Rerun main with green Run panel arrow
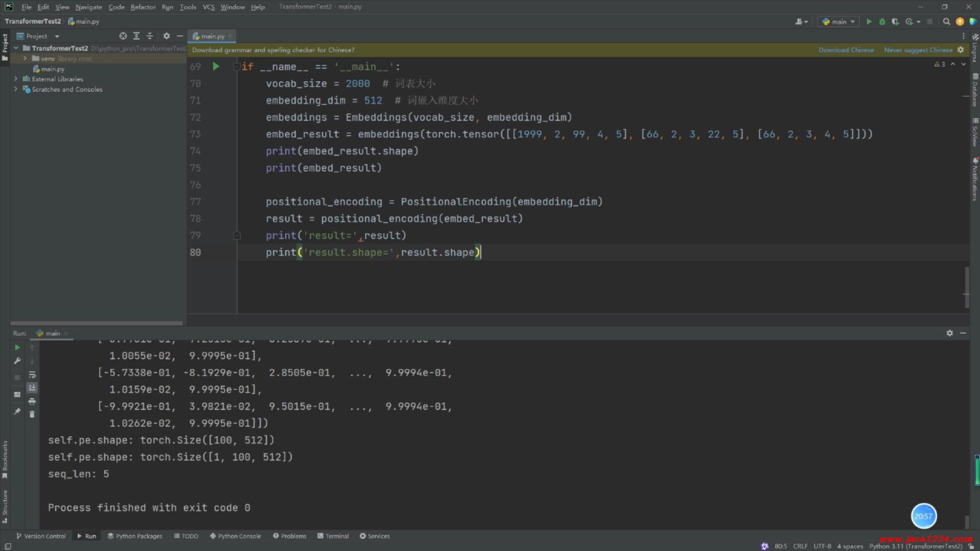980x551 pixels. tap(17, 347)
